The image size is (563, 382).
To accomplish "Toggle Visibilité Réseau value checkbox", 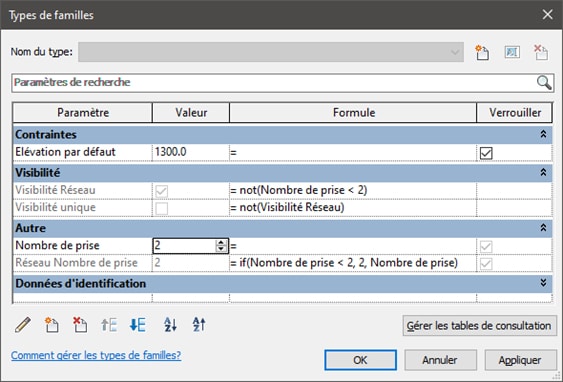I will 161,191.
